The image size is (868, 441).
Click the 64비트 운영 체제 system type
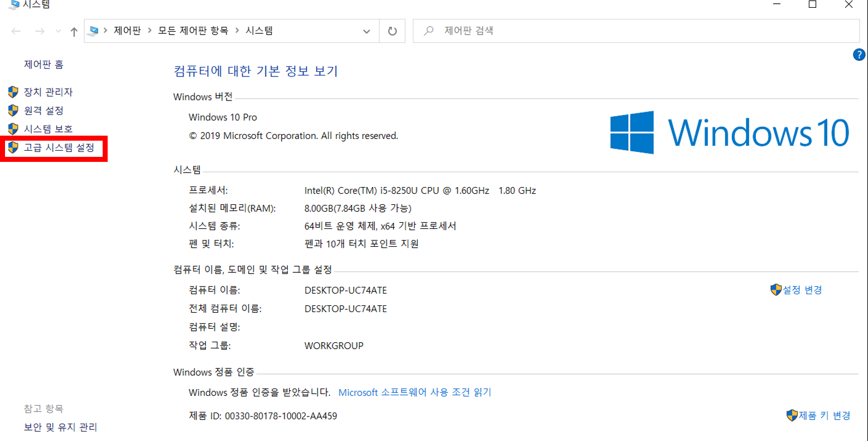380,226
